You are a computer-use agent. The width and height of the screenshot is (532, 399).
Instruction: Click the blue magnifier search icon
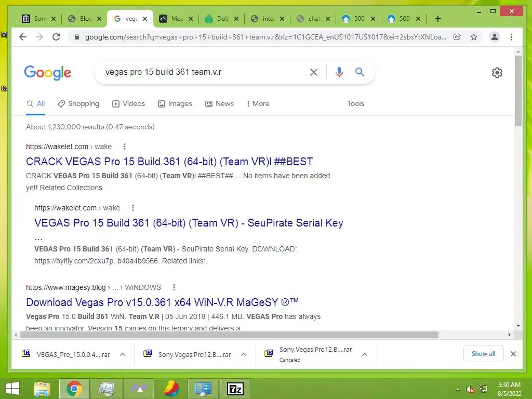tap(360, 72)
